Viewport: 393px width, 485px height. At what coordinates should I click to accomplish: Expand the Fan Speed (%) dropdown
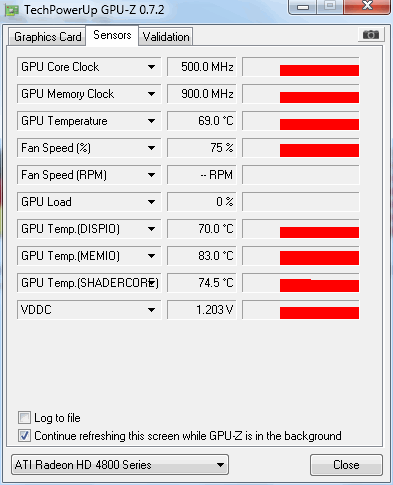pyautogui.click(x=151, y=148)
